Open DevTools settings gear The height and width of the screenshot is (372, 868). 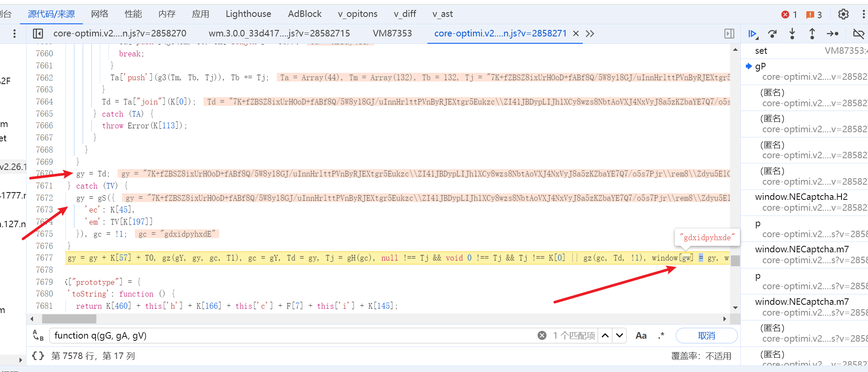(843, 14)
